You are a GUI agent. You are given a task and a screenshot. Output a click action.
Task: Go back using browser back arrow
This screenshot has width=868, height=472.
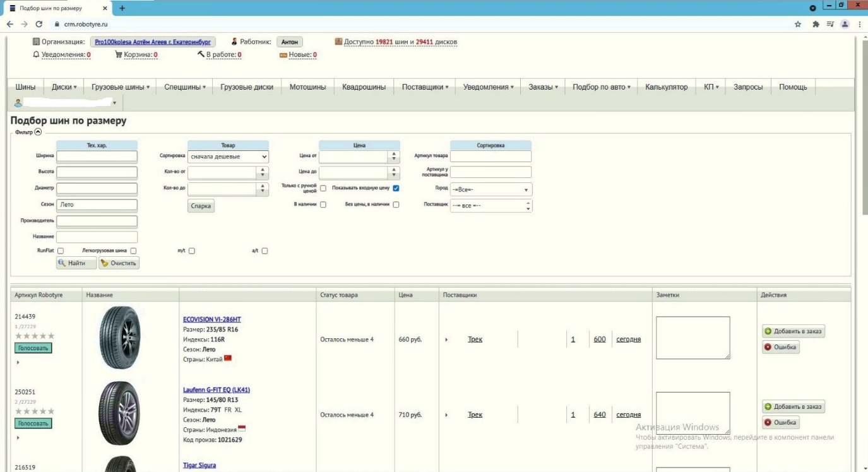tap(11, 24)
